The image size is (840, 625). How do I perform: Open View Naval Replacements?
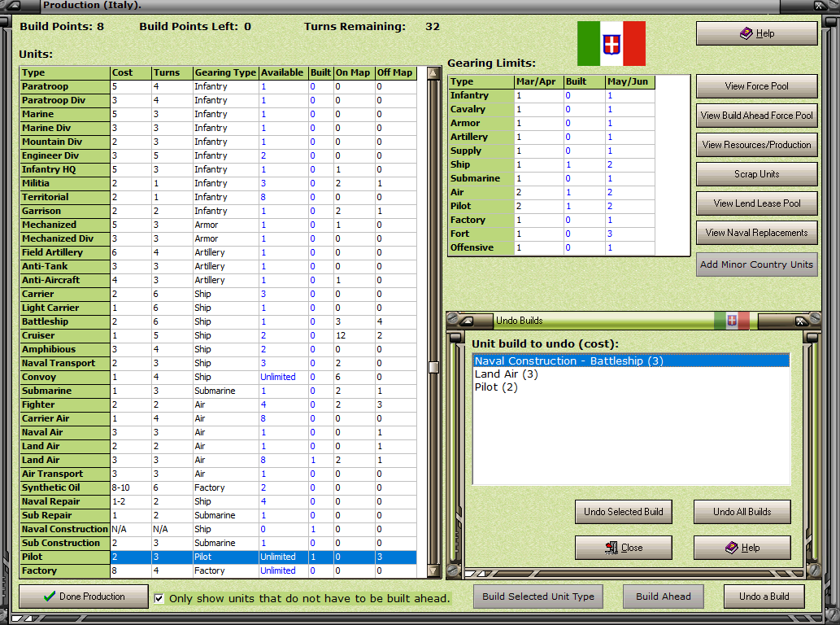click(756, 233)
